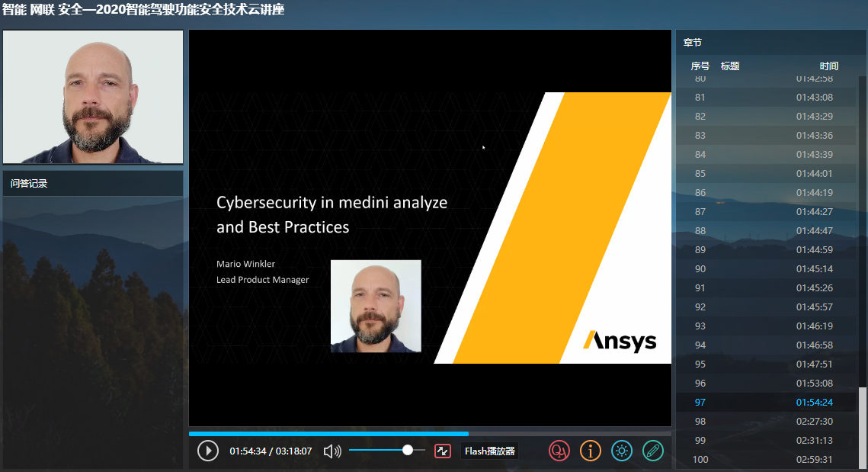868x472 pixels.
Task: Jump to chapter 98 at 02:27:30
Action: (x=767, y=421)
